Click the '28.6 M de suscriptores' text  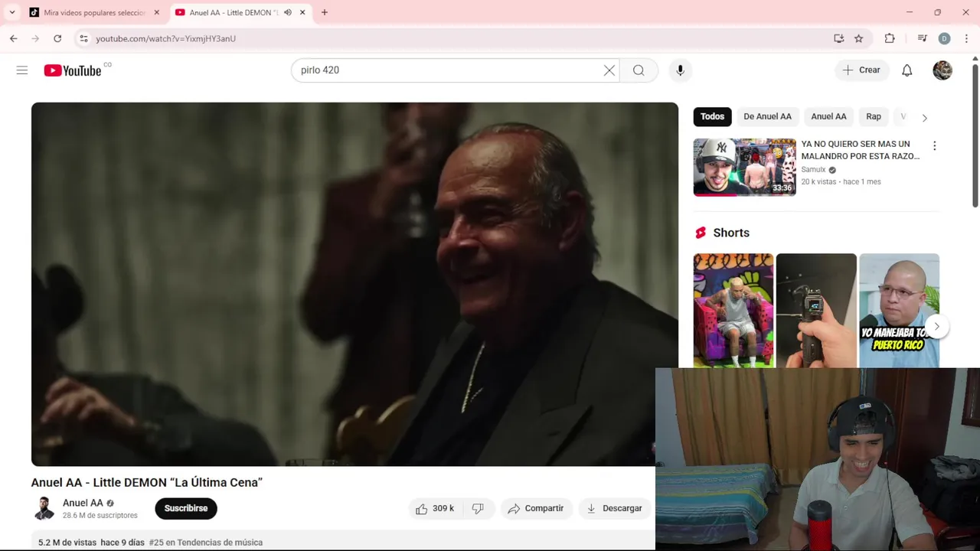(x=100, y=516)
